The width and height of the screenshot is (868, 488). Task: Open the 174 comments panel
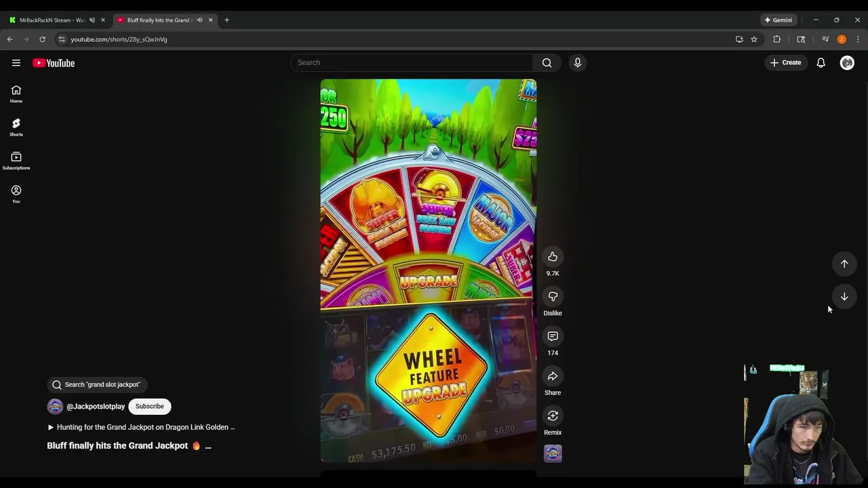(x=553, y=336)
